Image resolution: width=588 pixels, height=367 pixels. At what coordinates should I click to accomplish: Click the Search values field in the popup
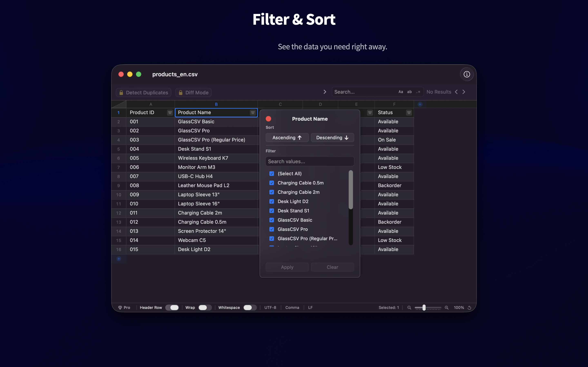click(x=310, y=161)
